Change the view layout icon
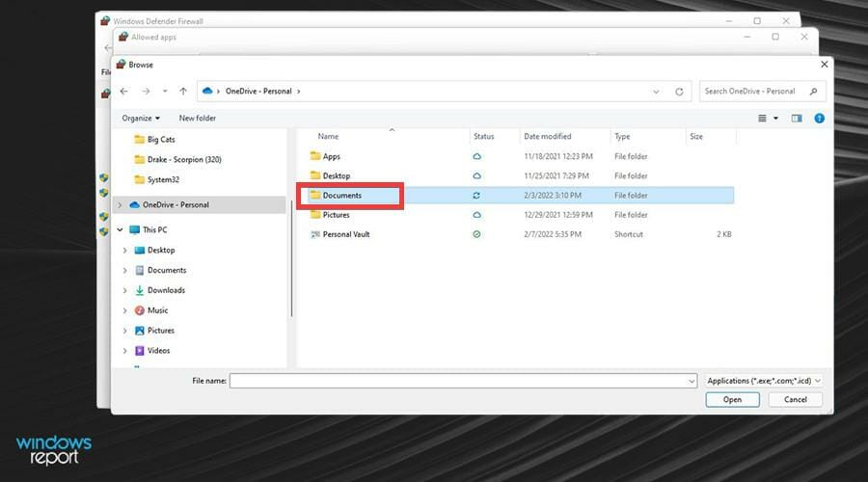 (762, 118)
